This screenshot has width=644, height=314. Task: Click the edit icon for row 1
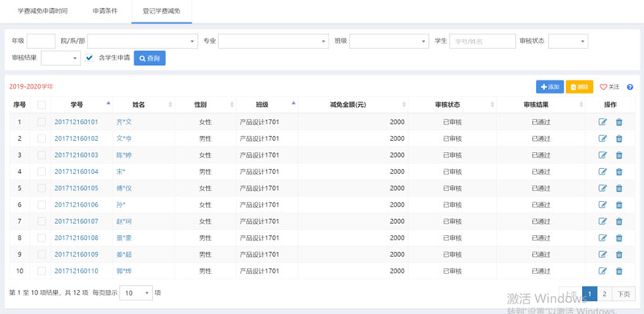(602, 122)
